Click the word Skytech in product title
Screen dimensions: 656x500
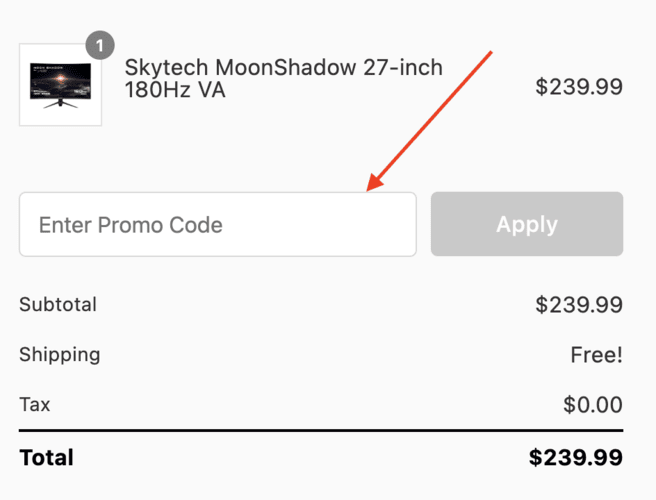coord(166,68)
